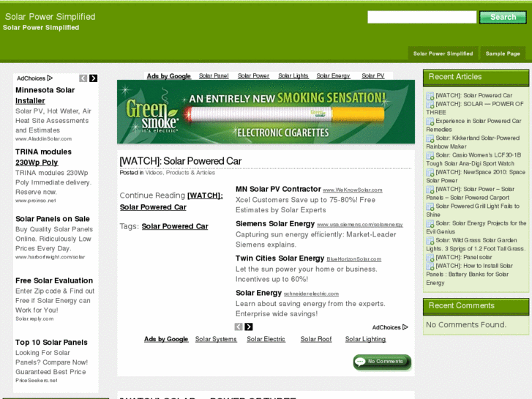Focus the search input field

coord(422,17)
